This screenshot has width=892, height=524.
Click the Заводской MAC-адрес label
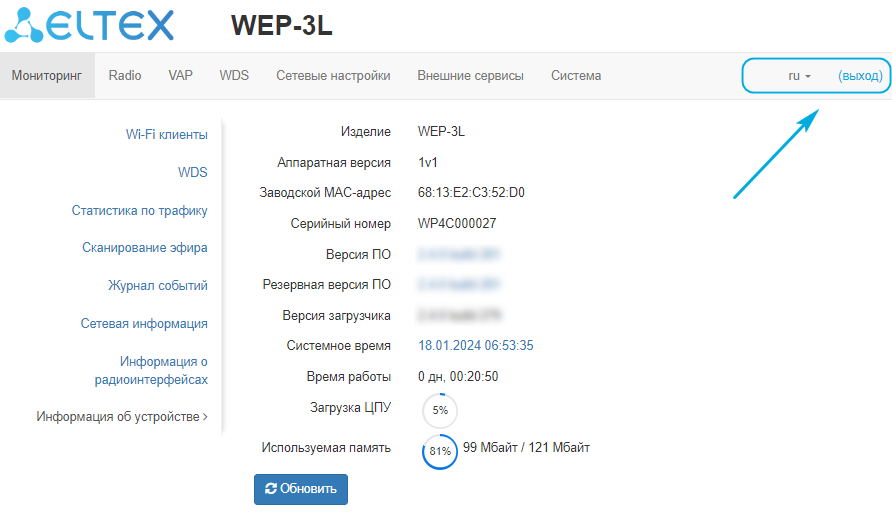click(x=325, y=193)
